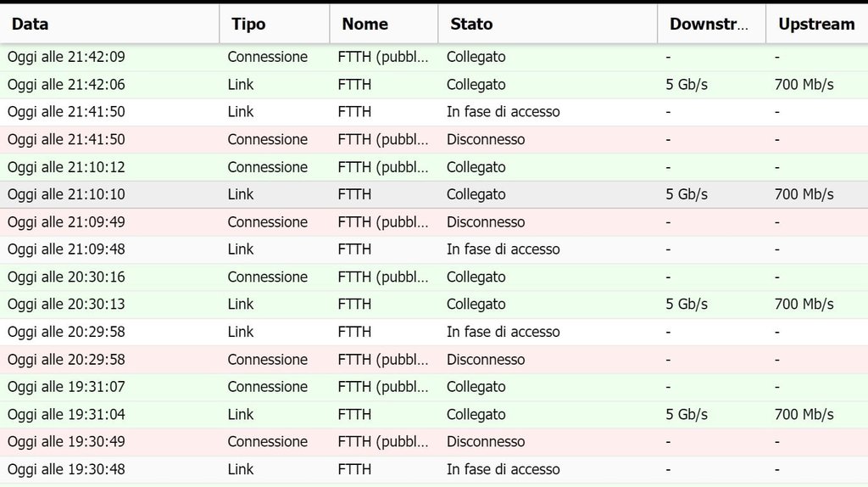Image resolution: width=868 pixels, height=487 pixels.
Task: Click the highlighted row at 21:10:10
Action: 66,194
